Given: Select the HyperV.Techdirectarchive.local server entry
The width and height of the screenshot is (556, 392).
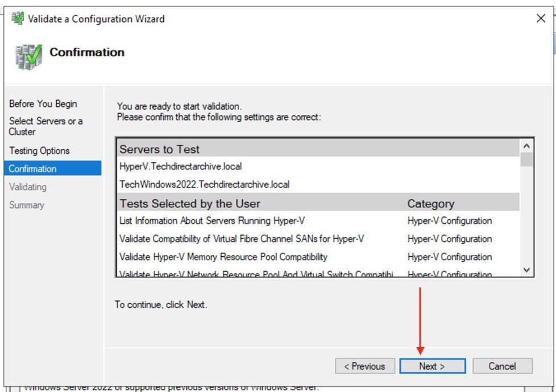Looking at the screenshot, I should tap(180, 166).
